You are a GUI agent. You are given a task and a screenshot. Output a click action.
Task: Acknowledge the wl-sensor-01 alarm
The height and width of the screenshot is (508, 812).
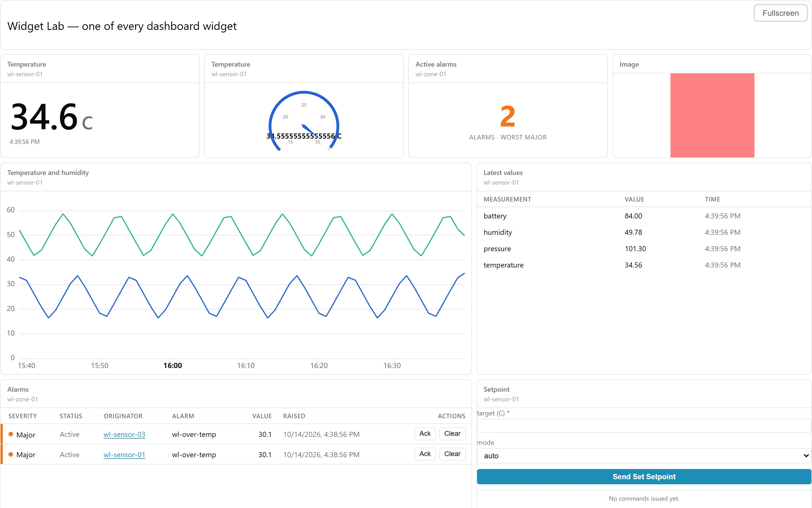[425, 454]
